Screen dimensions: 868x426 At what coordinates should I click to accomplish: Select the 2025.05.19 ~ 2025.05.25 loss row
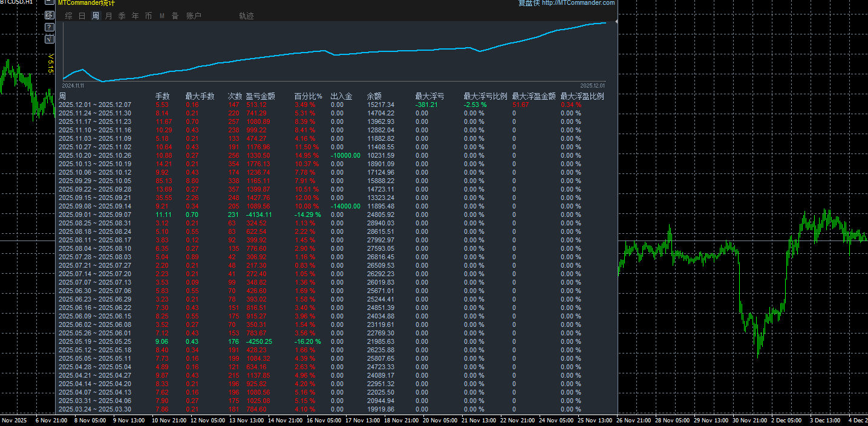(x=338, y=341)
